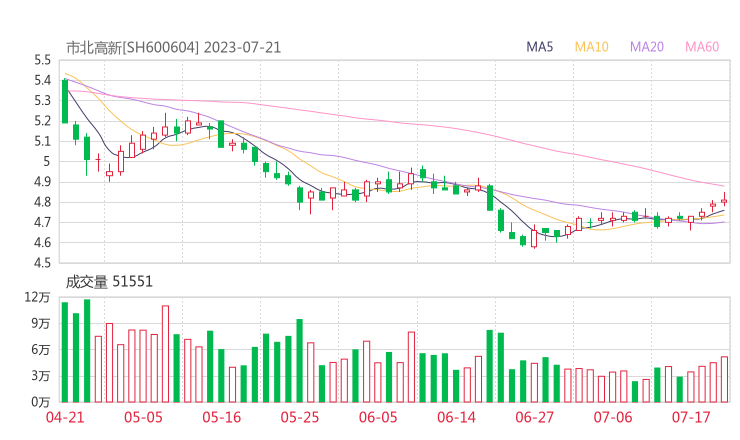Image resolution: width=740 pixels, height=440 pixels.
Task: Click the 成交量 51551 volume label
Action: pos(109,282)
